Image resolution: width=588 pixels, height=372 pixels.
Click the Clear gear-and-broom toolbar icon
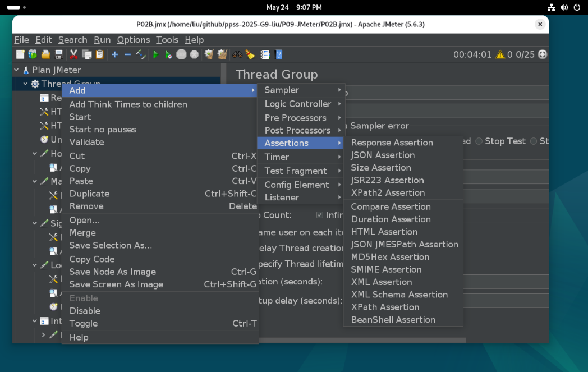[209, 55]
